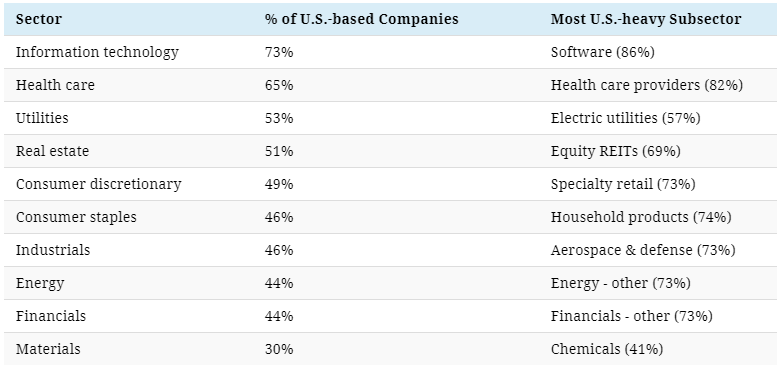Click the Chemicals (41%) cell
Viewport: 777px width, 366px height.
(x=607, y=349)
